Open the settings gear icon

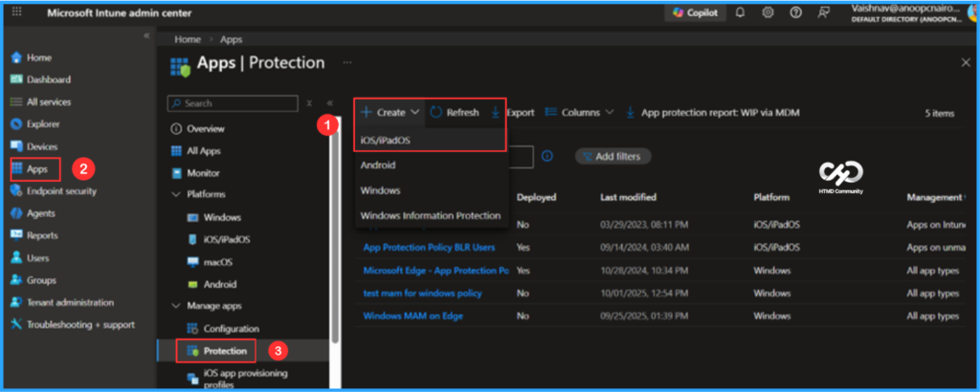(x=768, y=13)
